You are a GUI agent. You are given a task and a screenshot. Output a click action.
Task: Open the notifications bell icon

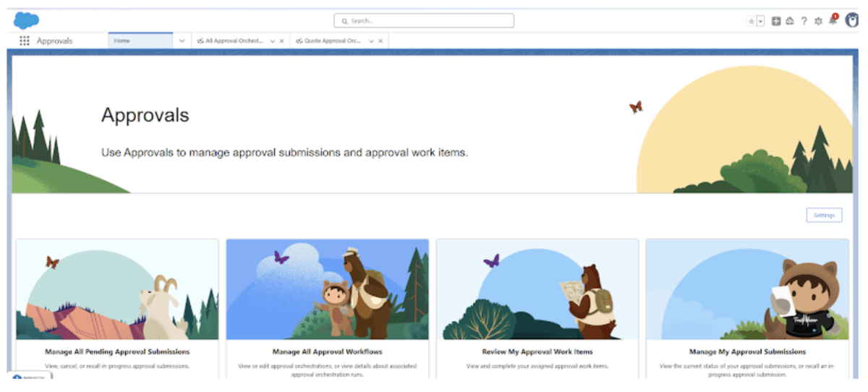(x=833, y=20)
